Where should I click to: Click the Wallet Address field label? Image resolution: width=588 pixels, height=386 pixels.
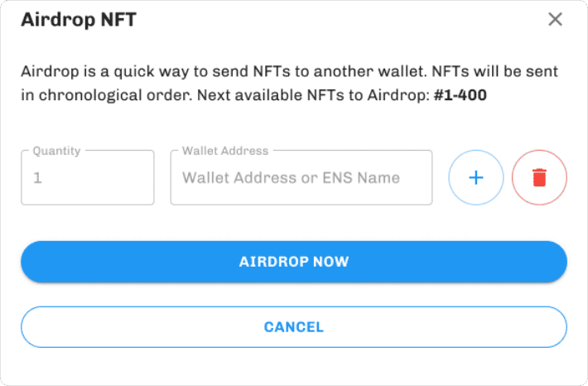pos(225,151)
